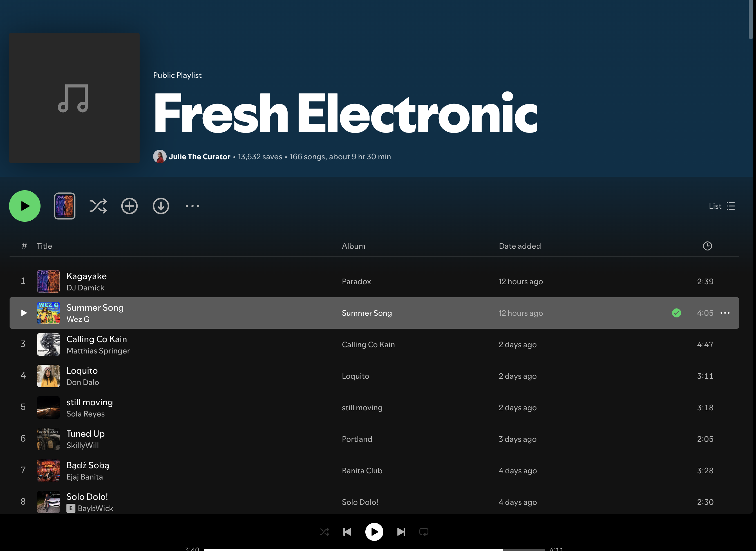756x551 pixels.
Task: Sort by Album column header
Action: coord(353,246)
